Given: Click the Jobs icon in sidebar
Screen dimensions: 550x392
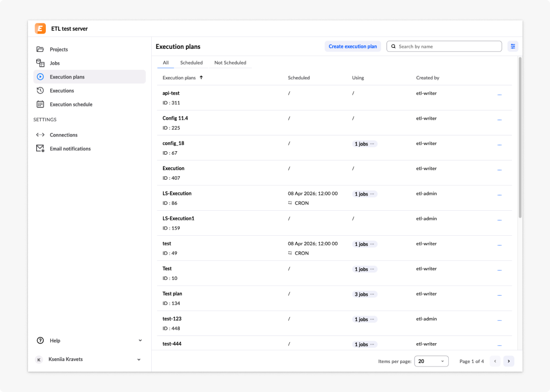Looking at the screenshot, I should [x=40, y=63].
